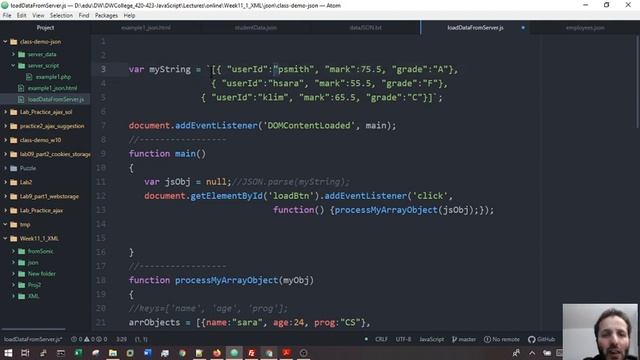The height and width of the screenshot is (360, 640).
Task: Switch to the studentData.json tab
Action: 256,28
